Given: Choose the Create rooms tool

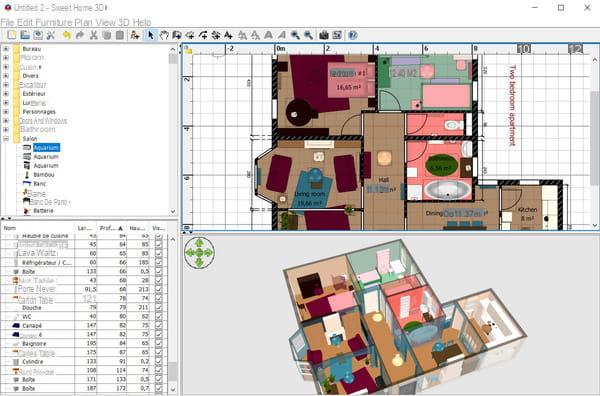Looking at the screenshot, I should [x=190, y=35].
